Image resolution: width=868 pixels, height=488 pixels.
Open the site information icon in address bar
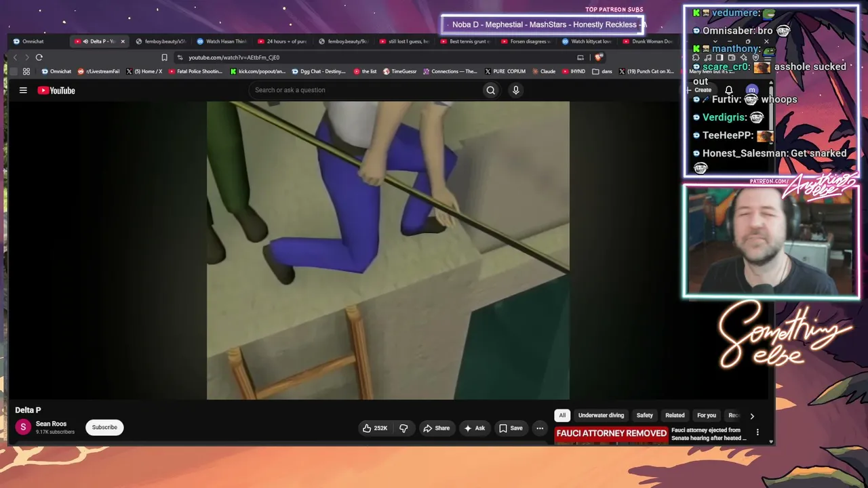coord(180,58)
